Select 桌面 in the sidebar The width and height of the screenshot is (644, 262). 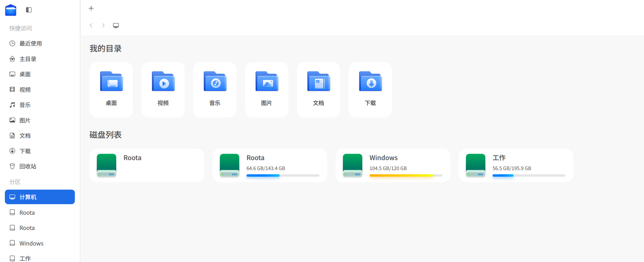pos(40,74)
